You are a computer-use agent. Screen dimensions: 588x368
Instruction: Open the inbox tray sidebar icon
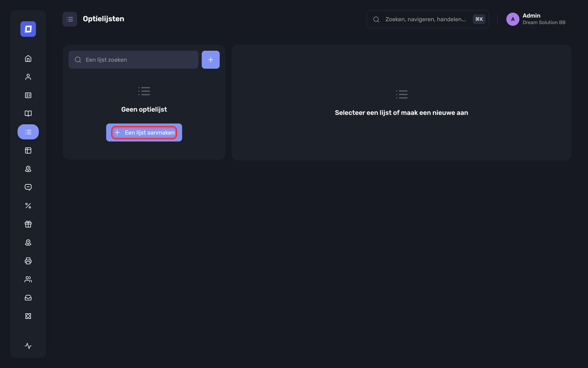tap(28, 297)
